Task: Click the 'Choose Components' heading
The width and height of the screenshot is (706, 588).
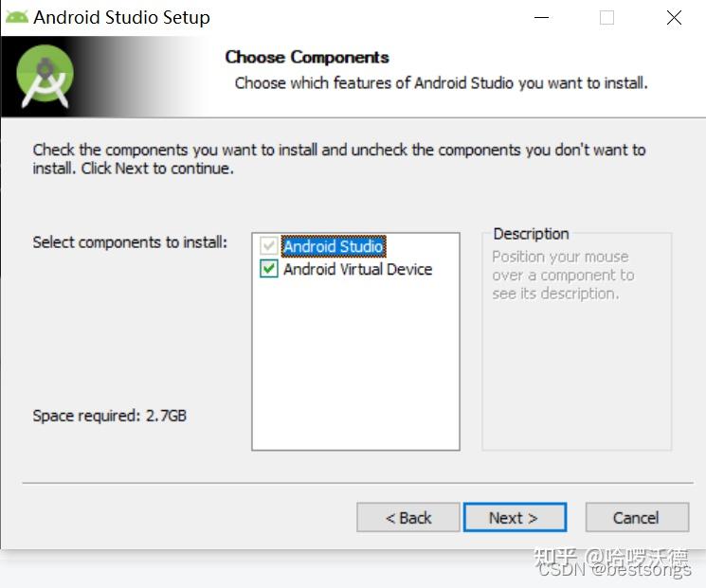Action: 307,57
